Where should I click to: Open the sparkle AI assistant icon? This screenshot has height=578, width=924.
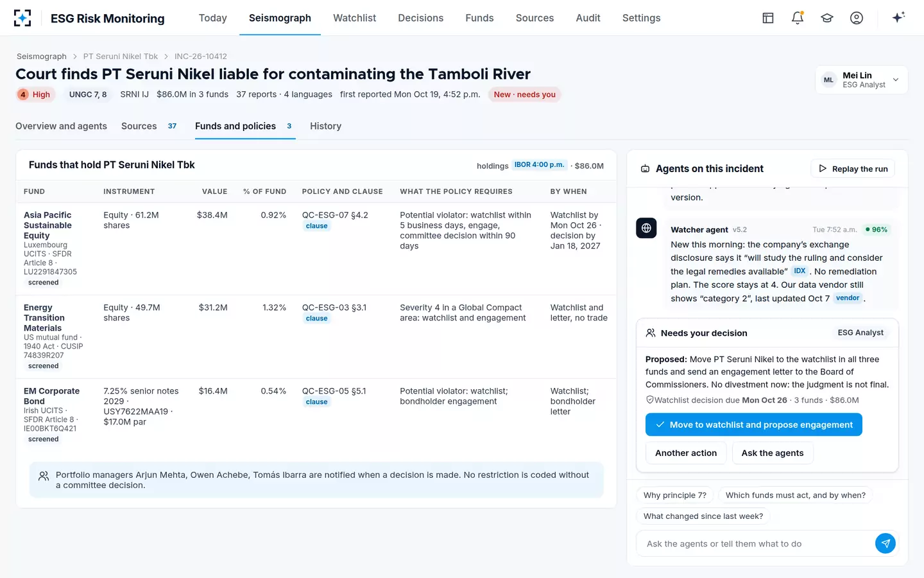[898, 17]
